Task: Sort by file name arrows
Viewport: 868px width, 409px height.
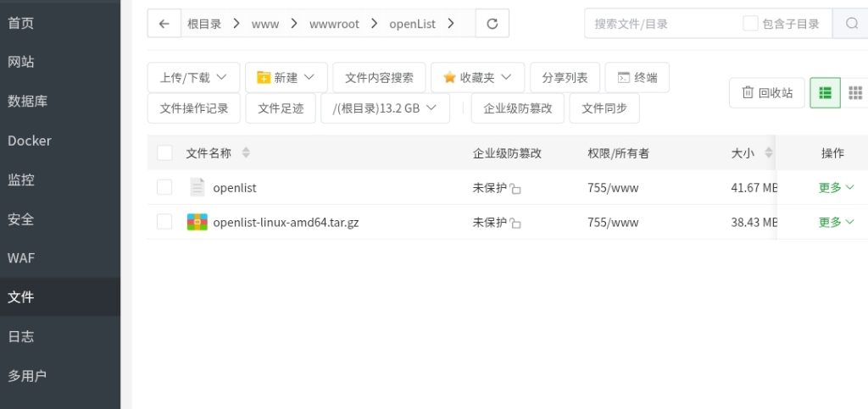Action: pos(246,153)
